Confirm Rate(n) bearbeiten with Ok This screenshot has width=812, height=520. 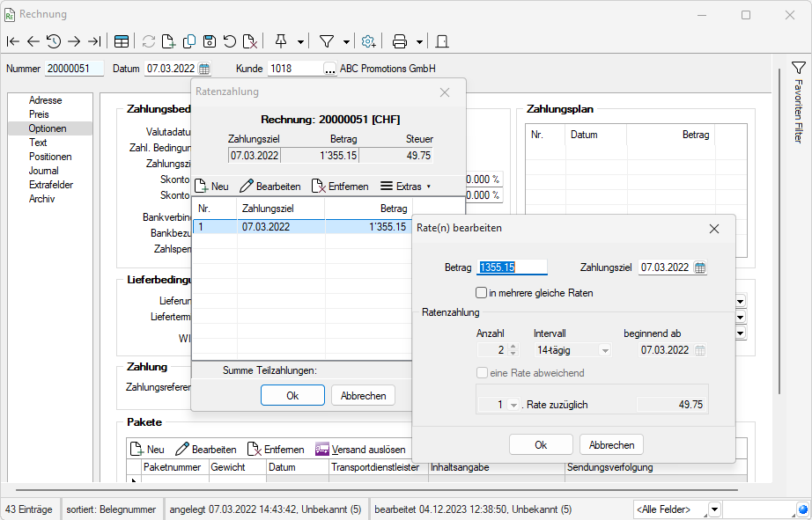click(541, 445)
